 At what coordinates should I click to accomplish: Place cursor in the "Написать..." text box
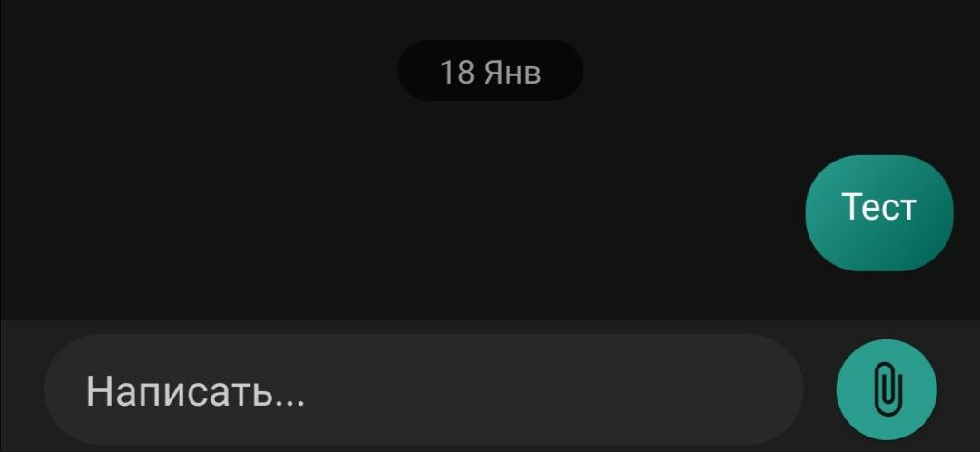coord(424,389)
